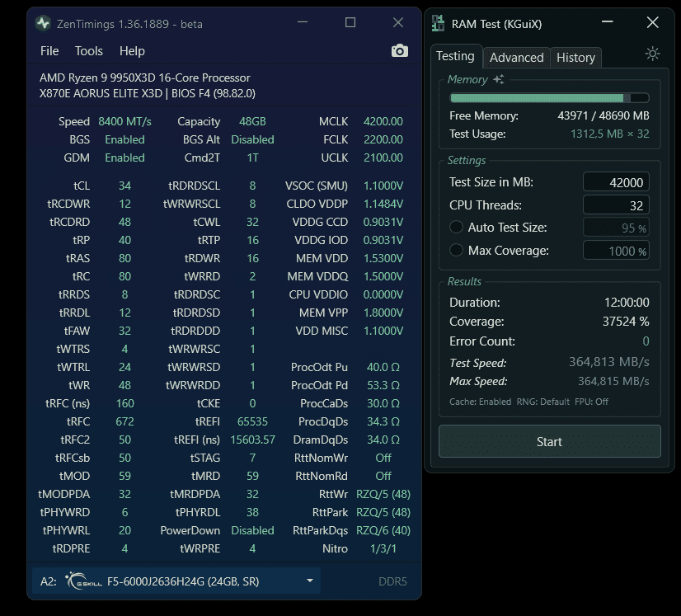Image resolution: width=681 pixels, height=616 pixels.
Task: Click the Speed value 8400 MT/s
Action: (x=124, y=122)
